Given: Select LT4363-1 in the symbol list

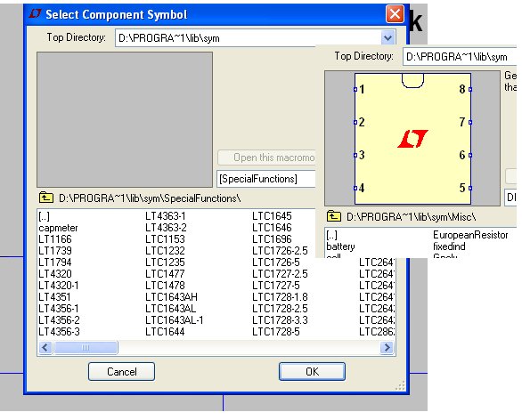Looking at the screenshot, I should coord(166,216).
